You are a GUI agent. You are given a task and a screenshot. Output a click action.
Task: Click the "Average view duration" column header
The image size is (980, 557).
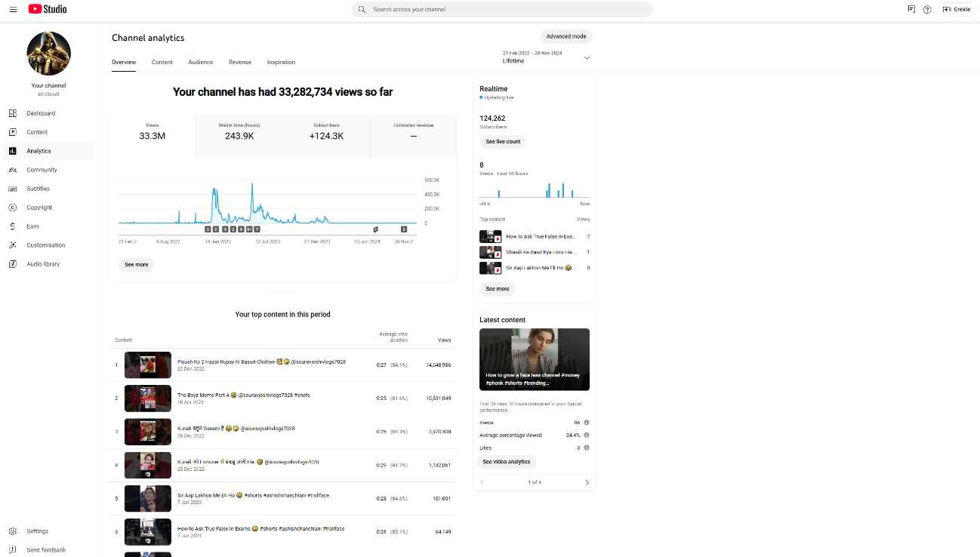[x=393, y=337]
